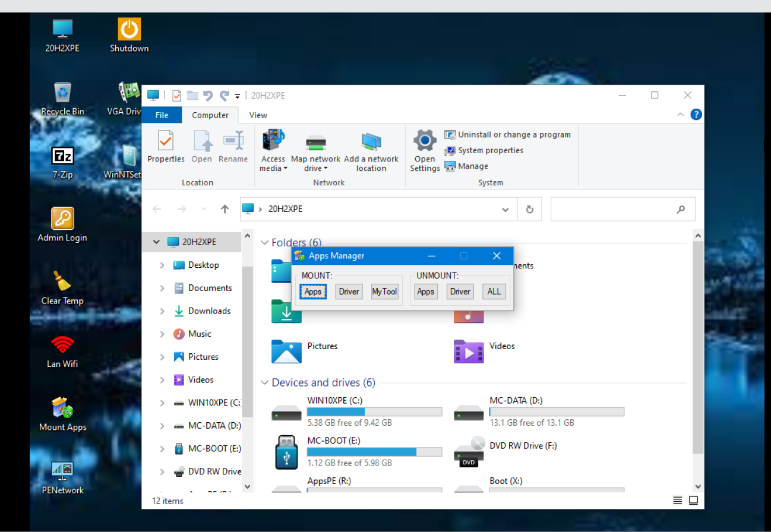Viewport: 771px width, 532px height.
Task: Expand the address bar history dropdown
Action: [x=505, y=210]
